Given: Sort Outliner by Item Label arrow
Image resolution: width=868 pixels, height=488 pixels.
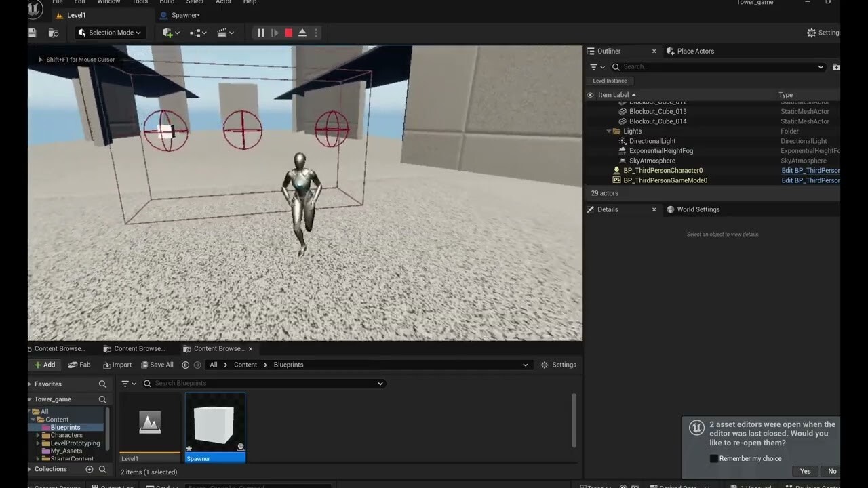Looking at the screenshot, I should pos(632,95).
